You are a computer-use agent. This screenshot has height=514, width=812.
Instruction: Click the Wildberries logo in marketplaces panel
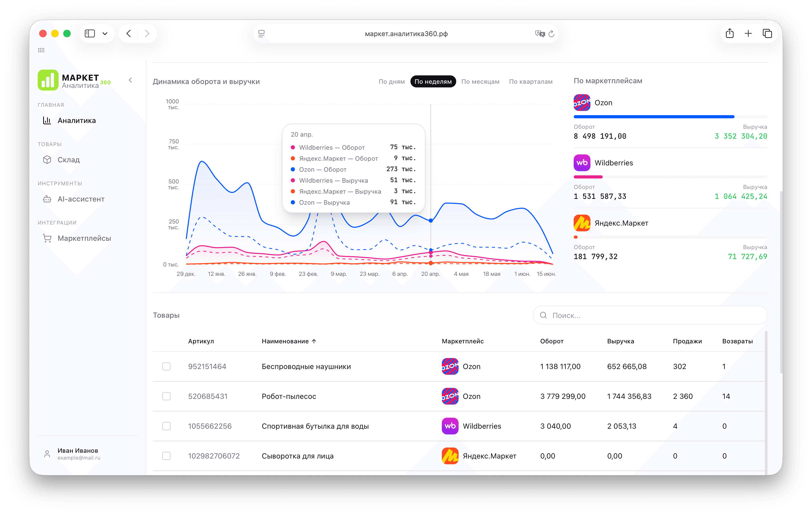pos(582,163)
